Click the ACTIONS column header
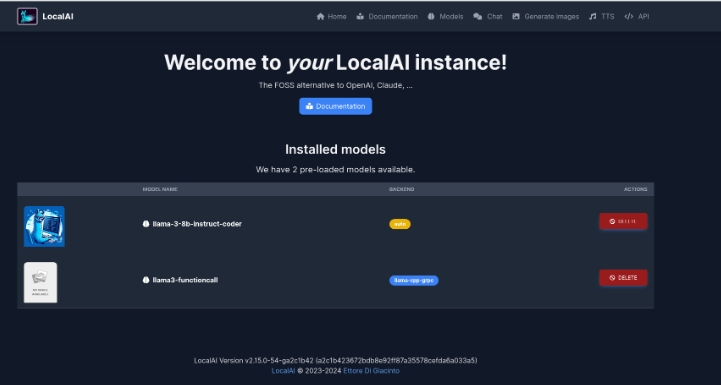Viewport: 721px width, 385px height. [x=635, y=190]
